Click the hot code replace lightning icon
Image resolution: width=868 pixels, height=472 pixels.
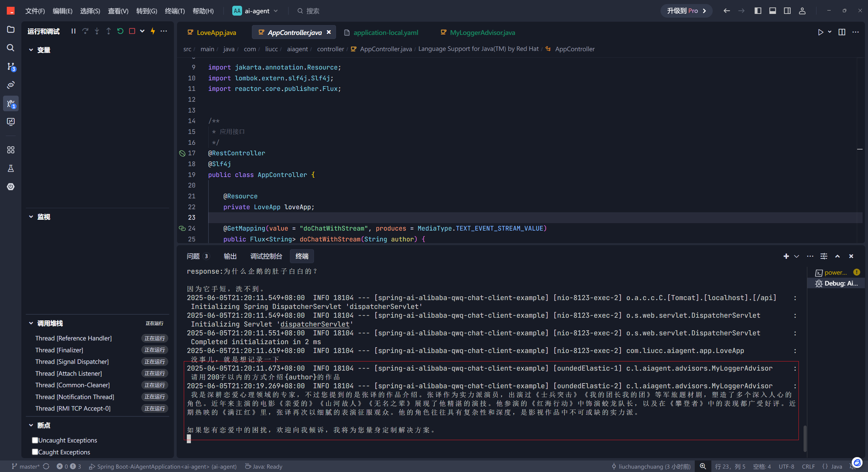(x=153, y=31)
